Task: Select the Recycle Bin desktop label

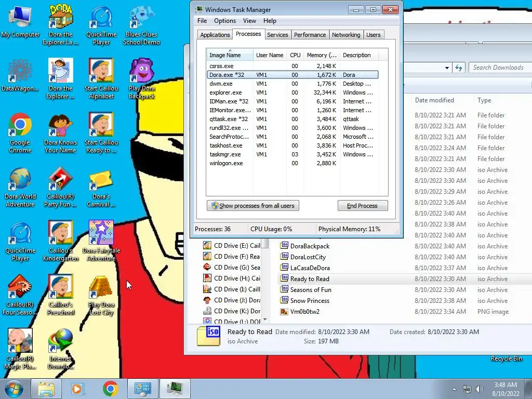Action: pos(506,358)
